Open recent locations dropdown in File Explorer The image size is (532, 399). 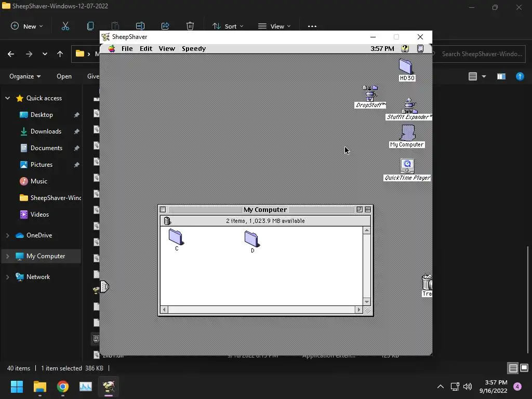coord(45,54)
